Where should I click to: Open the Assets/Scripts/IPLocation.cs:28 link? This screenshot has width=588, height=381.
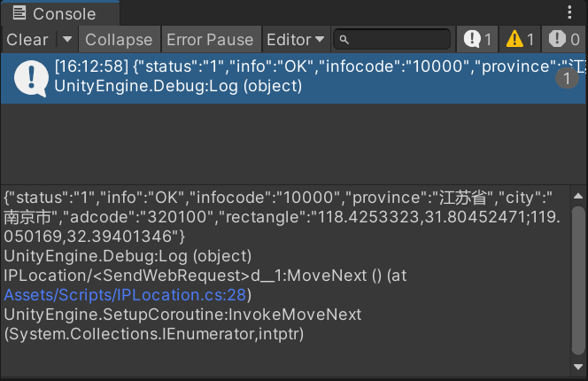[125, 295]
